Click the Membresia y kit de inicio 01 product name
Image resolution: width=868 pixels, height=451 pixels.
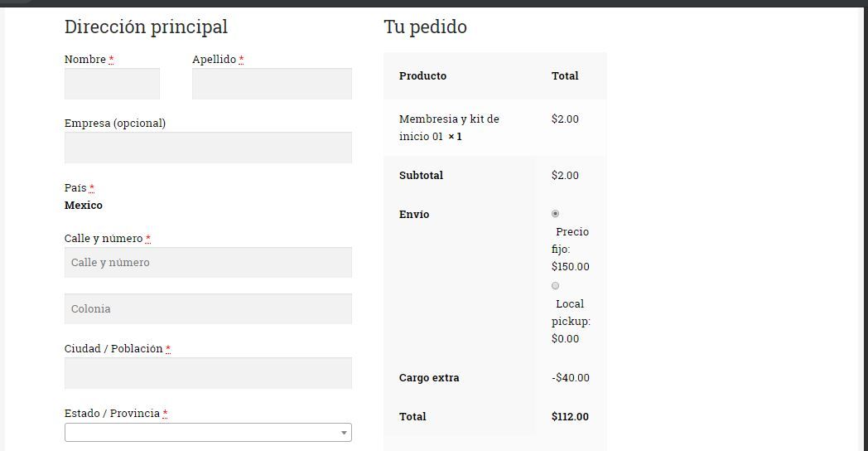(449, 128)
